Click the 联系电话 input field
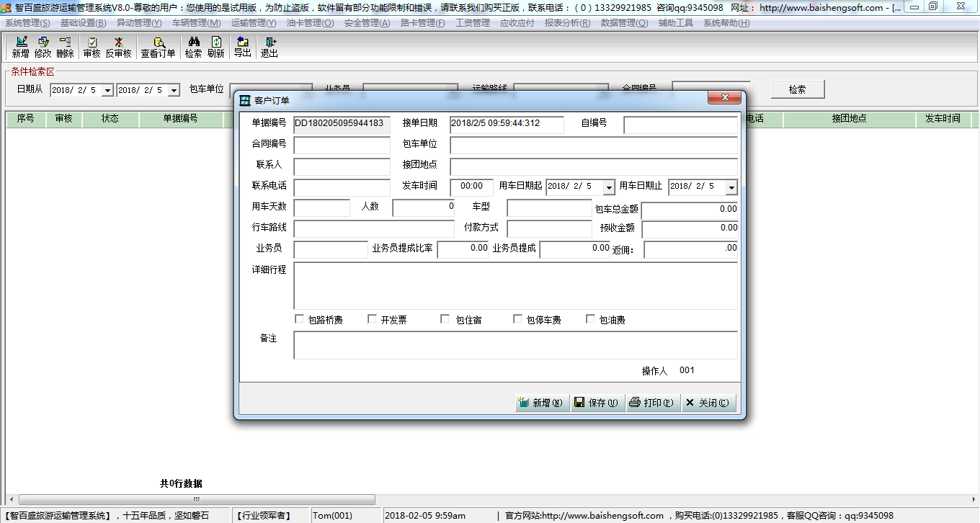 342,187
